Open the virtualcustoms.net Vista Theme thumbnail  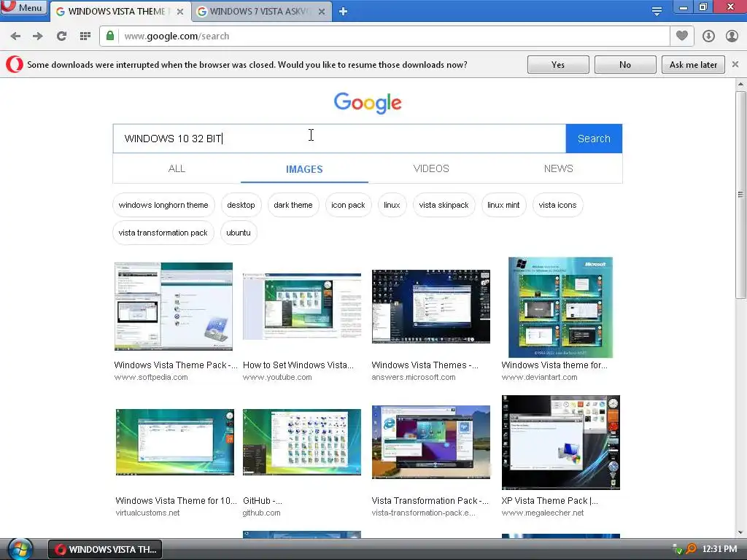click(x=175, y=442)
